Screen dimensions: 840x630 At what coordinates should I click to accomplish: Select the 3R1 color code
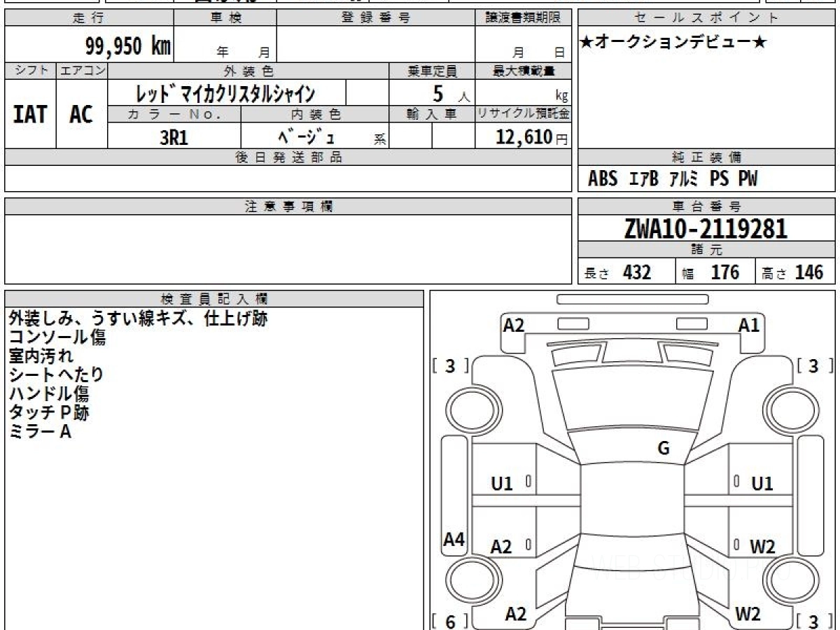coord(174,136)
